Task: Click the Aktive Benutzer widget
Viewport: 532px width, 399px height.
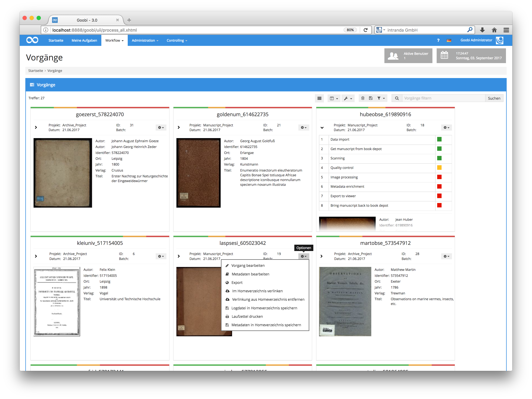Action: pyautogui.click(x=408, y=56)
